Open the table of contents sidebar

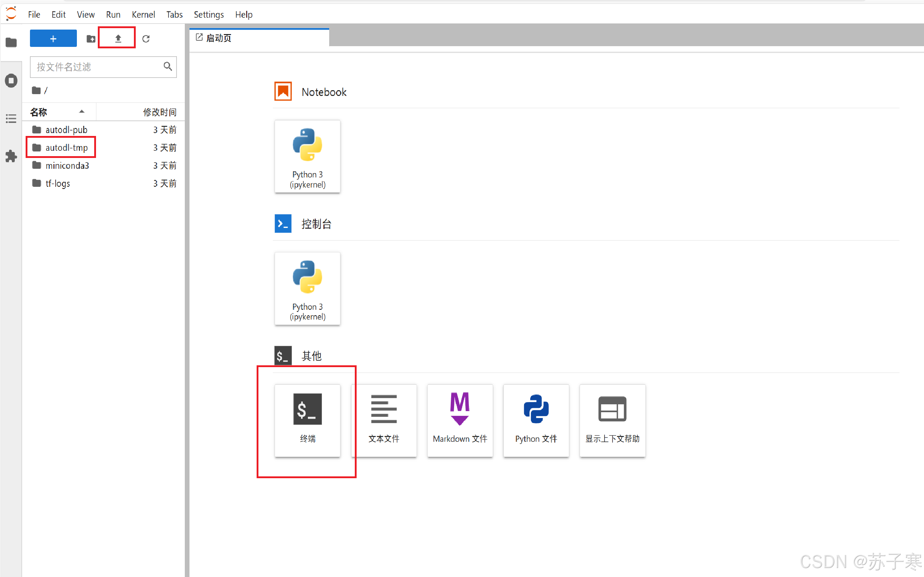point(11,118)
